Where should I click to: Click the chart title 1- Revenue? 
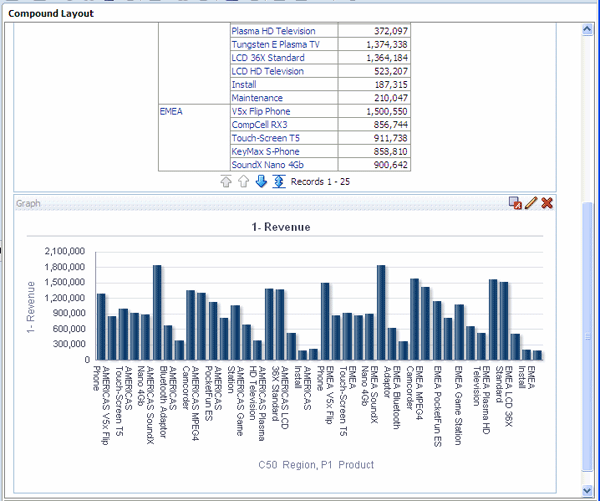(x=281, y=227)
